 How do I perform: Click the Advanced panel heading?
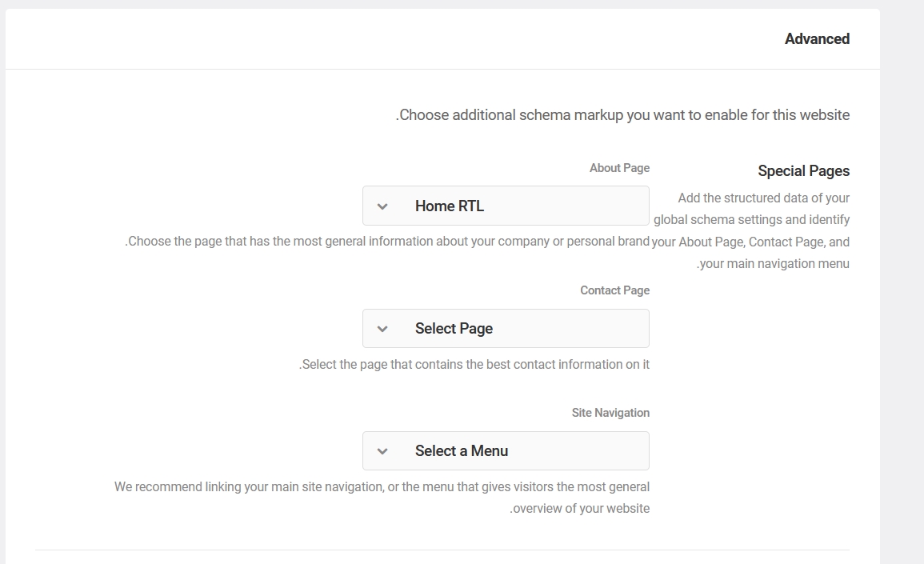coord(817,39)
